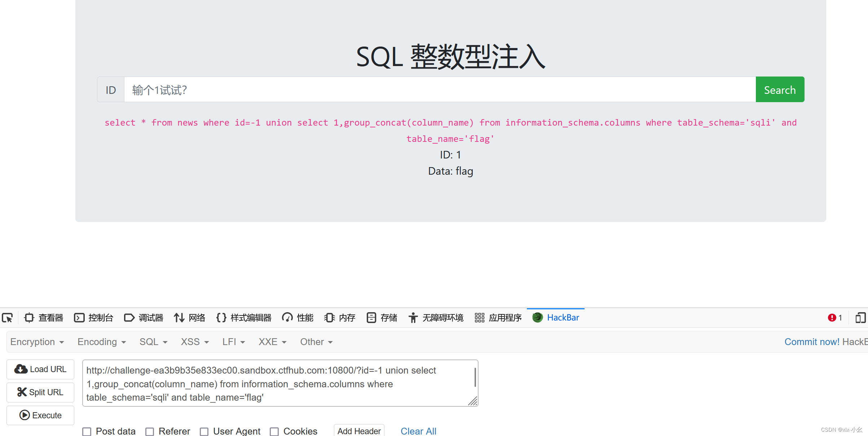Open the Inspector (查看器) tab

point(44,318)
